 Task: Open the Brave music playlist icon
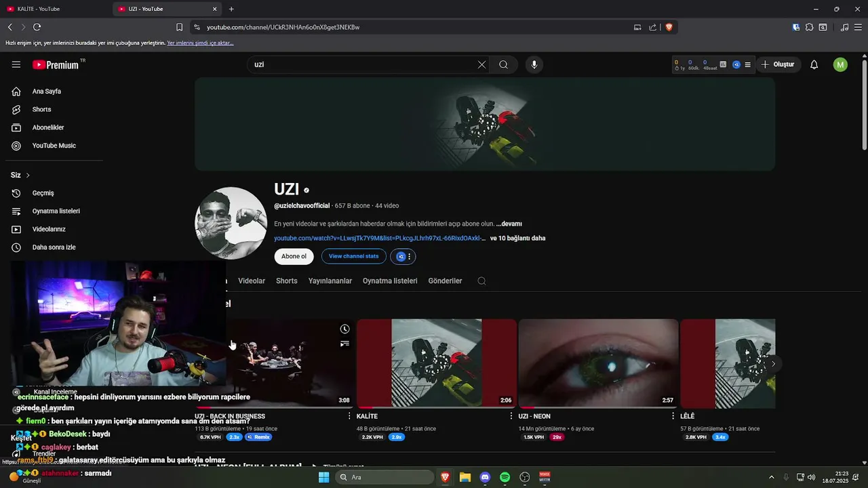(844, 27)
